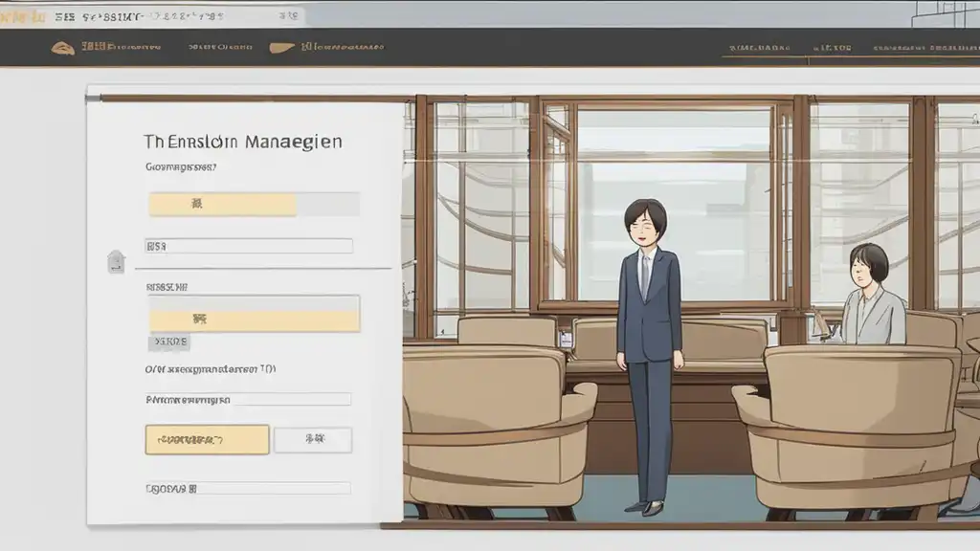Click the tan hand logo in navigation bar

pos(62,48)
